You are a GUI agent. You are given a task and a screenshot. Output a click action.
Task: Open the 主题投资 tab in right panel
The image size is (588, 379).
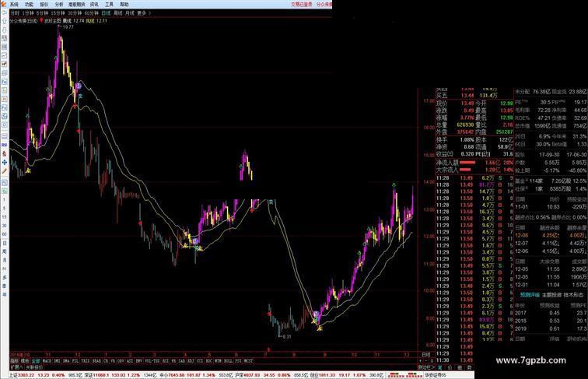tap(552, 295)
